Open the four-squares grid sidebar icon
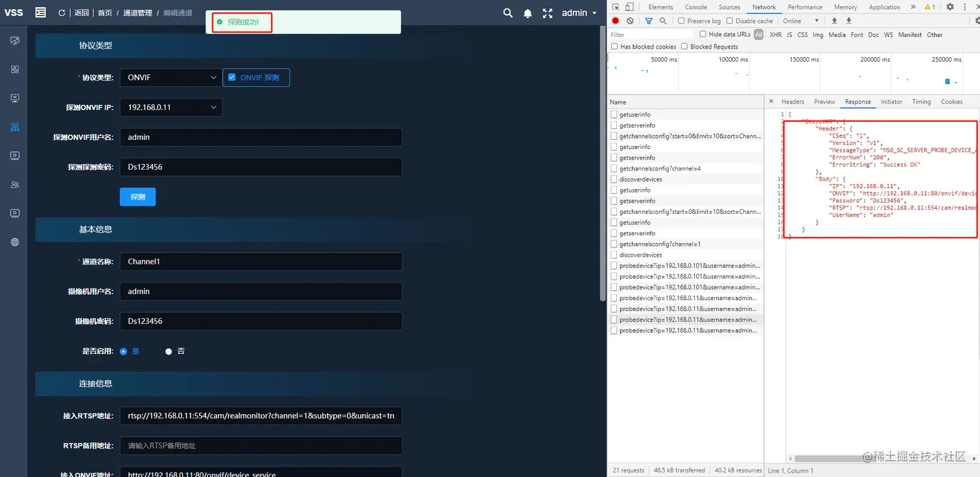The height and width of the screenshot is (477, 980). click(x=15, y=69)
